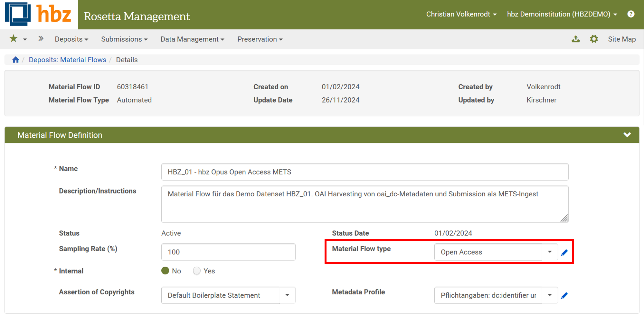644x315 pixels.
Task: Open the Assertion of Copyrights dropdown
Action: pos(287,295)
